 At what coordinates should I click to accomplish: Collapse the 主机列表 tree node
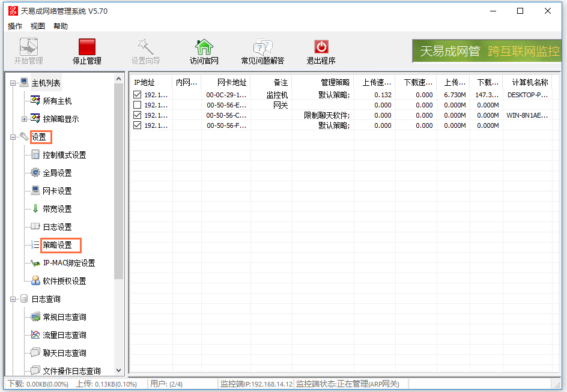(13, 83)
